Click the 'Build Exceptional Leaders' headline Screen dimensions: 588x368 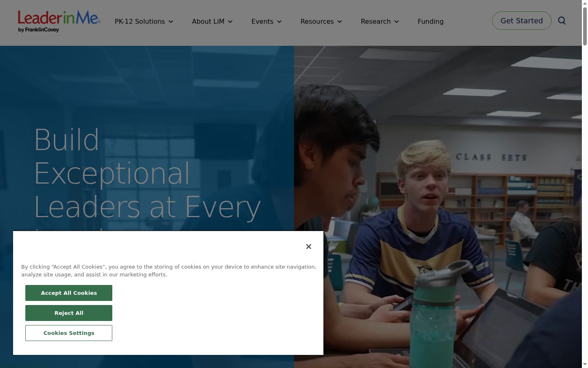(147, 178)
